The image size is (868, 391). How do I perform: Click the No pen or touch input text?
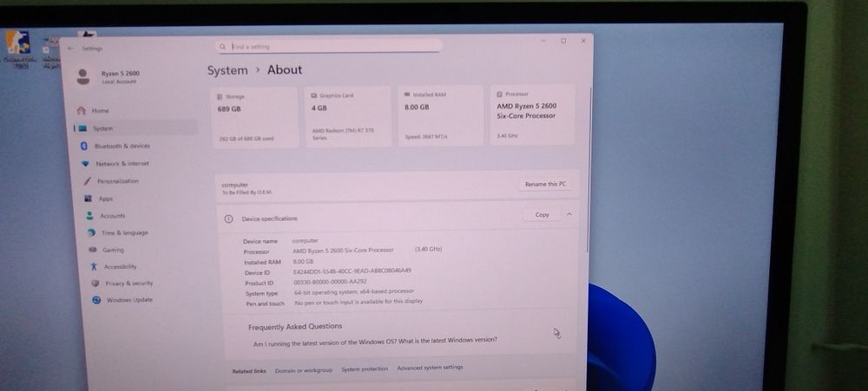(x=358, y=302)
